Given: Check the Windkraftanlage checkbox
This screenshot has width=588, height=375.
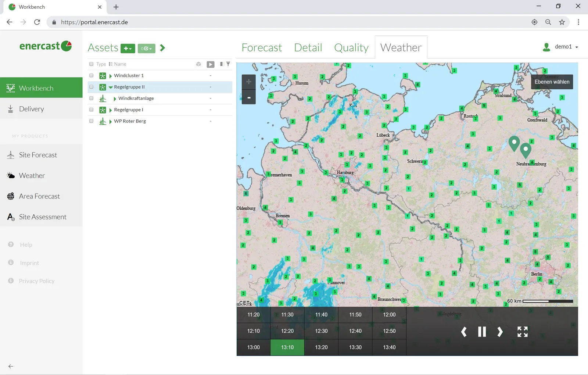Looking at the screenshot, I should (91, 98).
